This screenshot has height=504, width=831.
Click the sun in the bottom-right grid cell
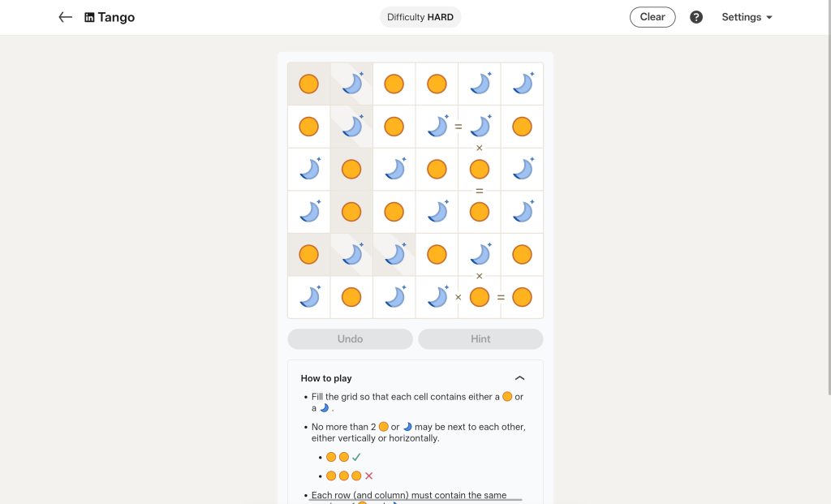click(x=522, y=296)
